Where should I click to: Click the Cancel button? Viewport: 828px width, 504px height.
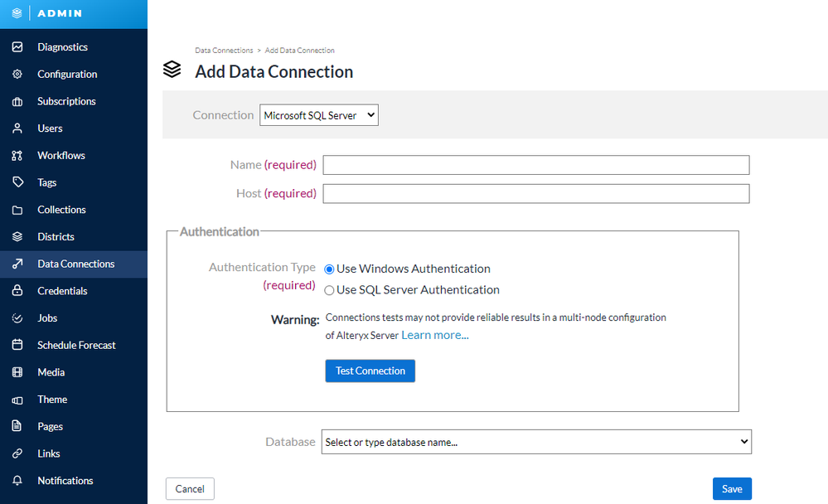pyautogui.click(x=190, y=489)
